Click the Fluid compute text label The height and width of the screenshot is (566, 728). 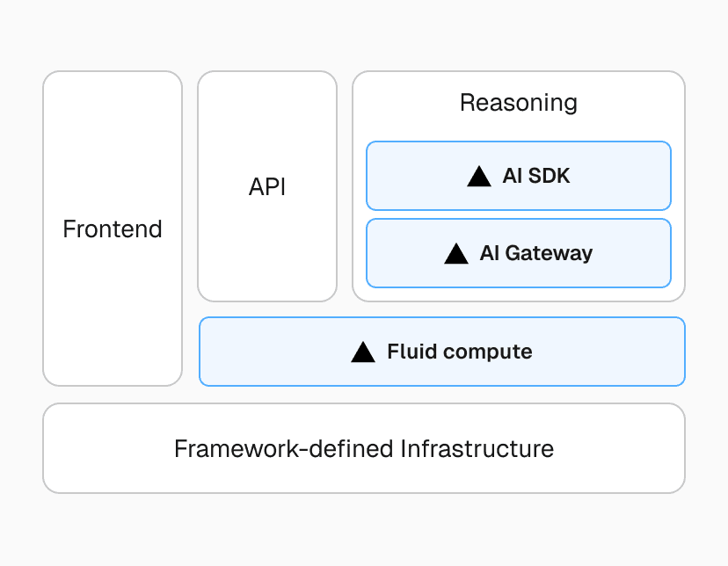coord(460,352)
